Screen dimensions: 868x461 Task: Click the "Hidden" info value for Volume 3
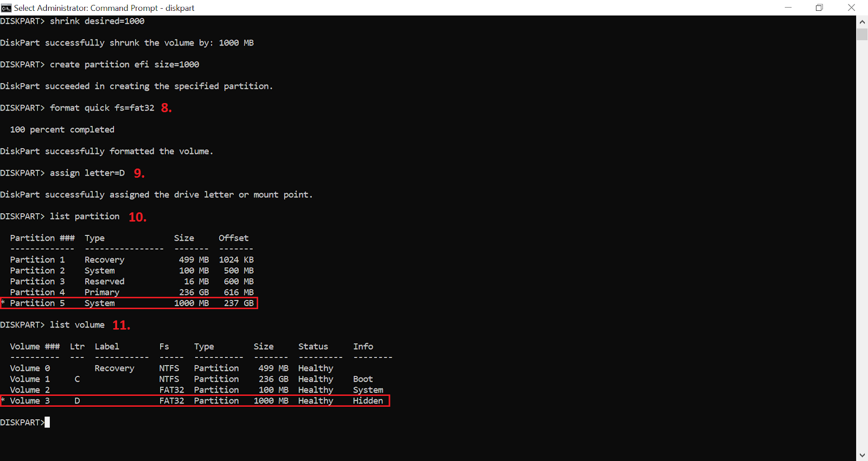click(x=368, y=401)
